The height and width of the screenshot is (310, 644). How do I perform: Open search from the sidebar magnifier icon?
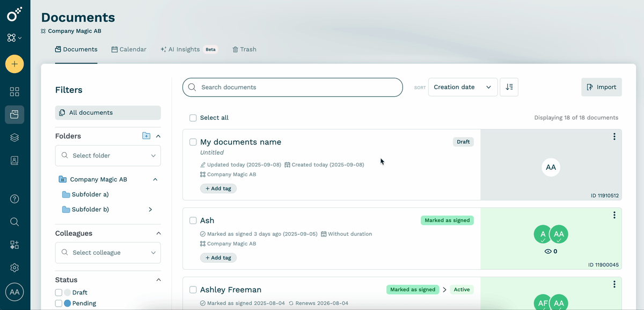click(14, 221)
